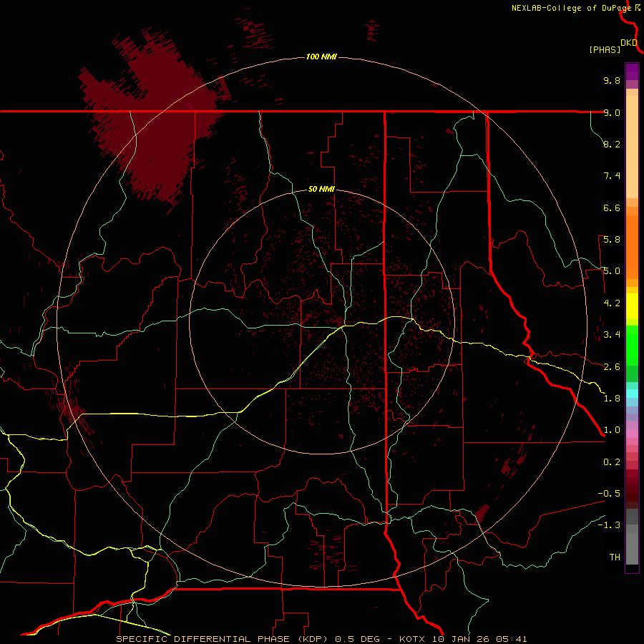Click the 8.2 scale value
The image size is (644, 644).
[612, 144]
